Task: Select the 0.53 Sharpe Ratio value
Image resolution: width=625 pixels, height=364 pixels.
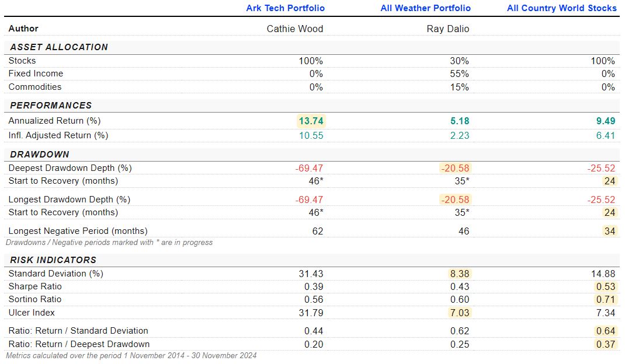Action: [606, 287]
